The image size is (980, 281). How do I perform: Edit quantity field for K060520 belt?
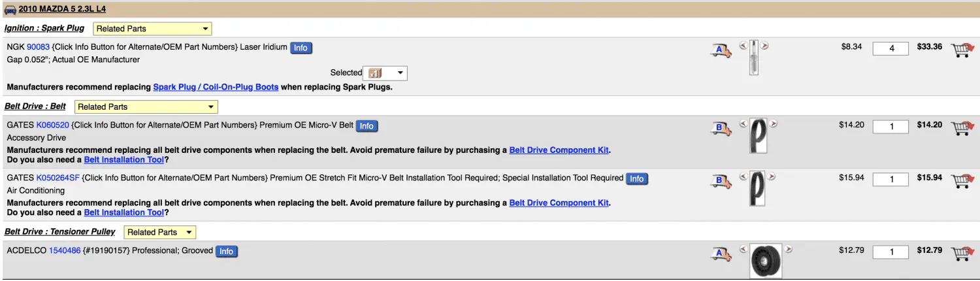point(890,127)
